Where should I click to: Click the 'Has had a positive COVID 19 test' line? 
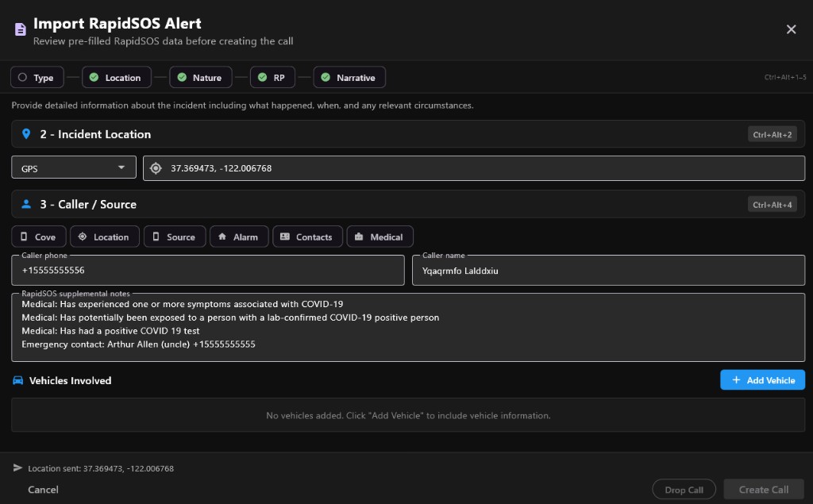(x=110, y=331)
